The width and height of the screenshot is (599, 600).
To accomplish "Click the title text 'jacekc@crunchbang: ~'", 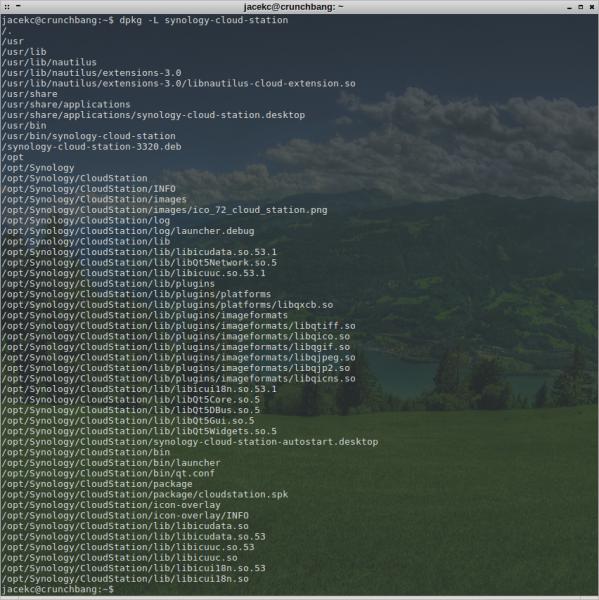I will 293,7.
